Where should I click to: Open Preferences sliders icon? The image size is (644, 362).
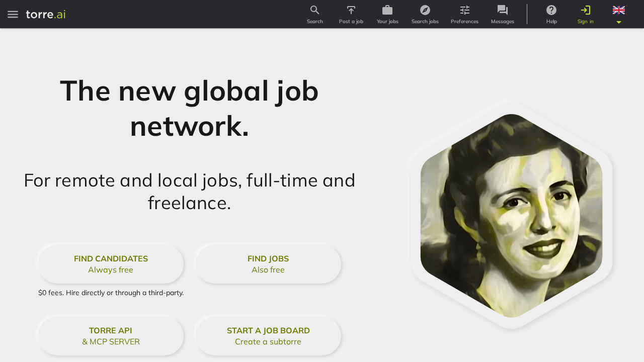click(x=465, y=10)
